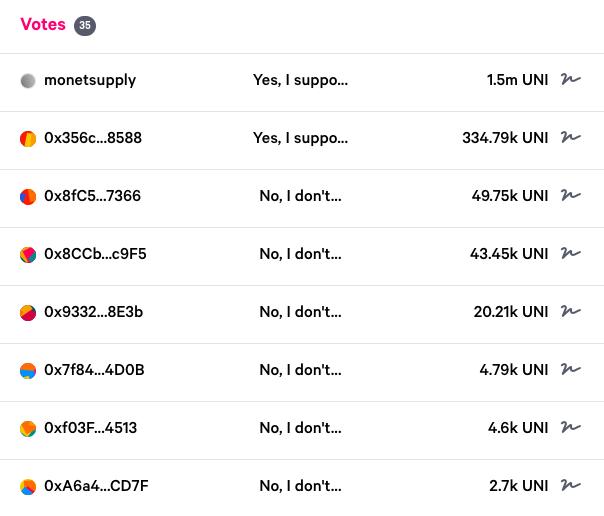This screenshot has height=516, width=604.
Task: Click the Votes heading
Action: (43, 25)
